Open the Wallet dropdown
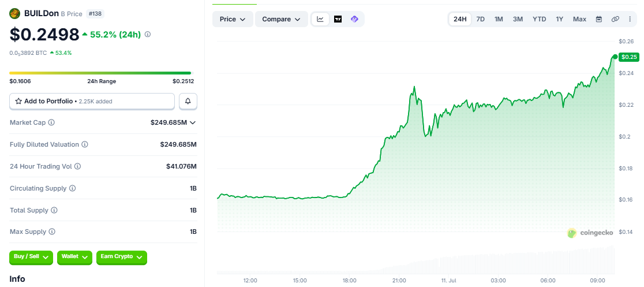The width and height of the screenshot is (644, 287). [x=75, y=257]
